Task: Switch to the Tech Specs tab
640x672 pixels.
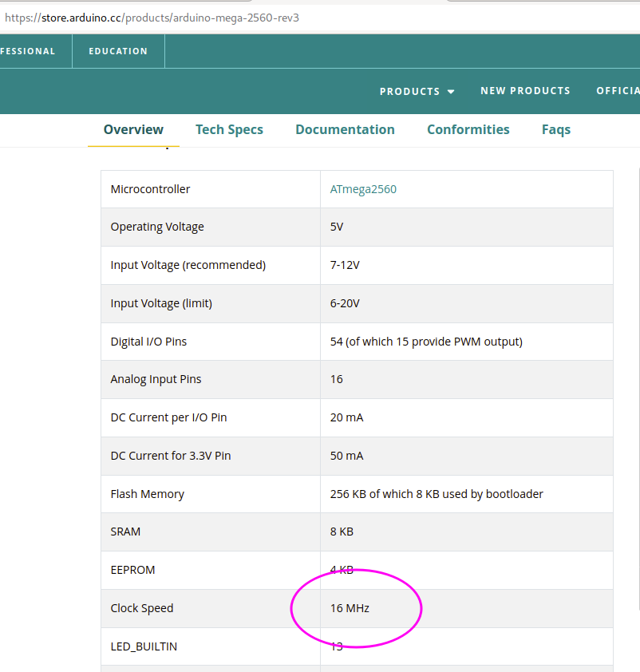Action: (x=229, y=130)
